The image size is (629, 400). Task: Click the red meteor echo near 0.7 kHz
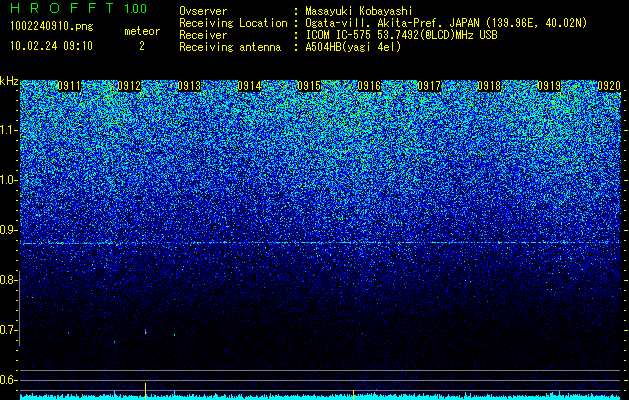146,332
